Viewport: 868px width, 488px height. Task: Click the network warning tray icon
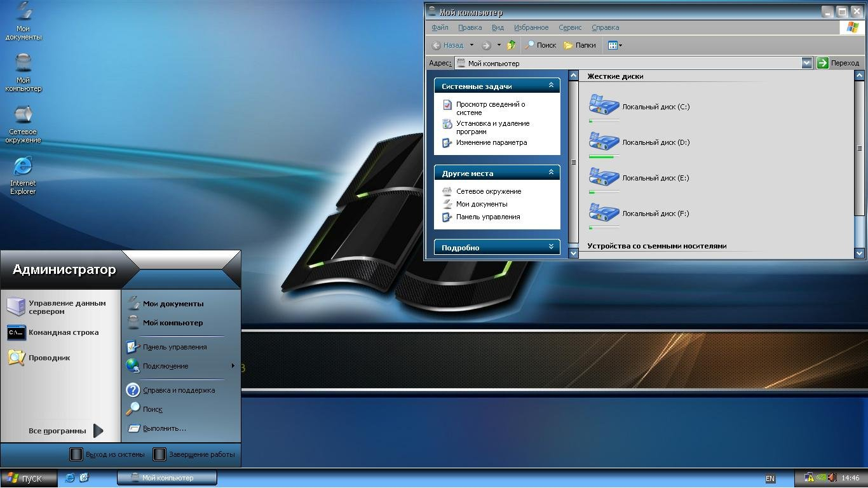(x=810, y=478)
